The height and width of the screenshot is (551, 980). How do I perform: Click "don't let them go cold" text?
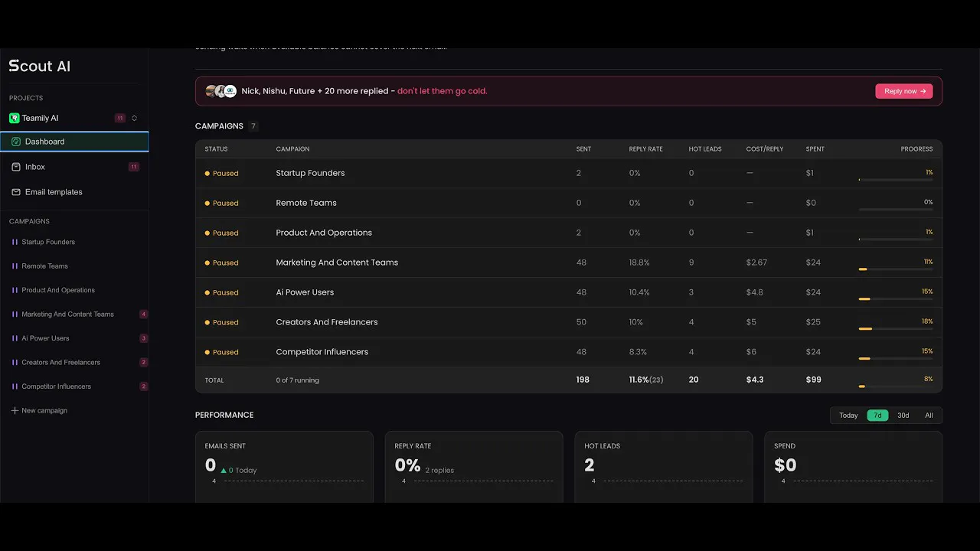tap(443, 91)
